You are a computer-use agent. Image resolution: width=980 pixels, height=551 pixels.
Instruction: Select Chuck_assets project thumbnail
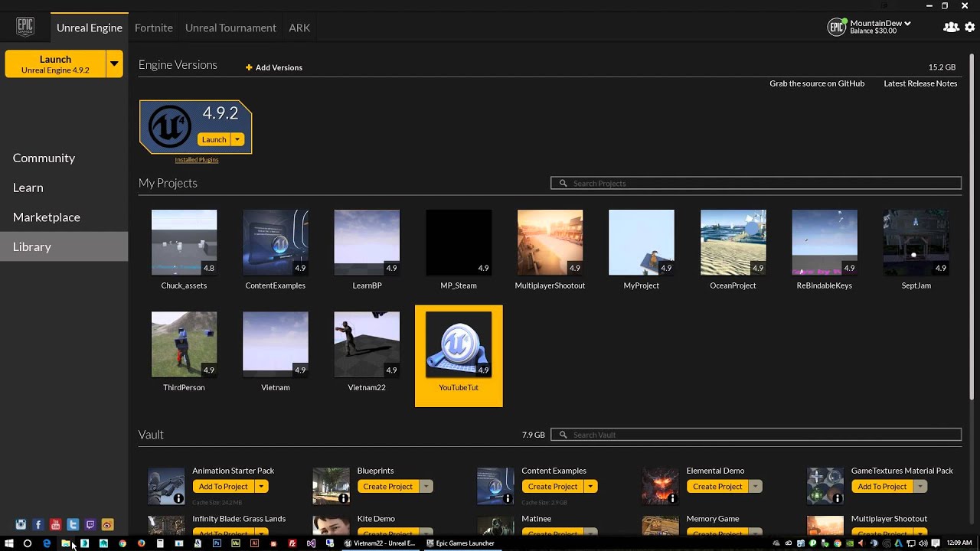tap(184, 243)
